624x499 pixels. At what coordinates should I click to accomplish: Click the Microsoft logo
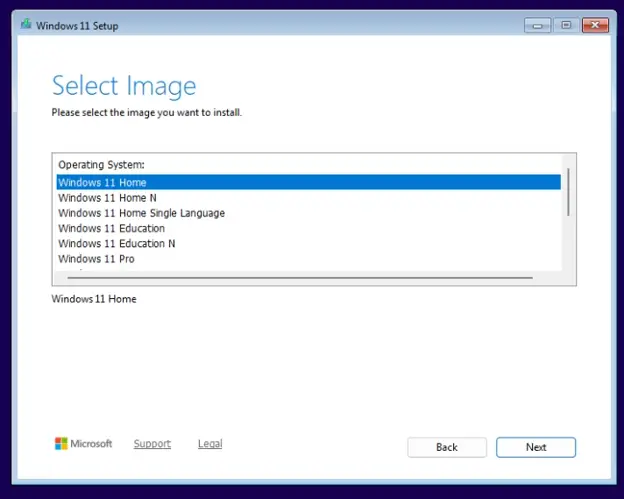coord(83,443)
